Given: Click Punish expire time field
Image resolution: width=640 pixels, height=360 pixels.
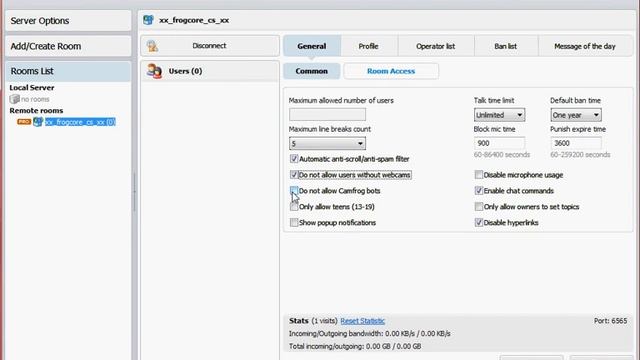Looking at the screenshot, I should click(x=576, y=143).
